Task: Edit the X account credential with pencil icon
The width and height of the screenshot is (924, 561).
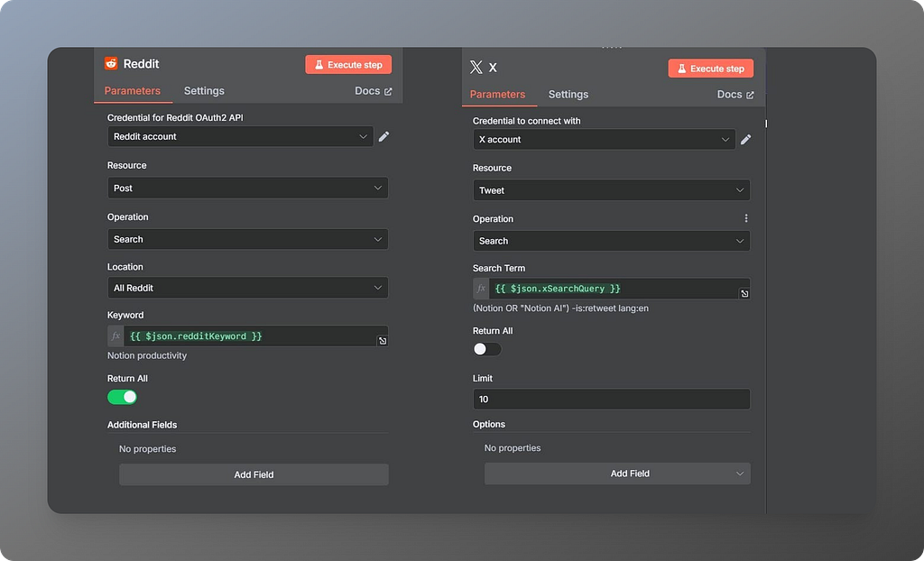Action: coord(745,140)
